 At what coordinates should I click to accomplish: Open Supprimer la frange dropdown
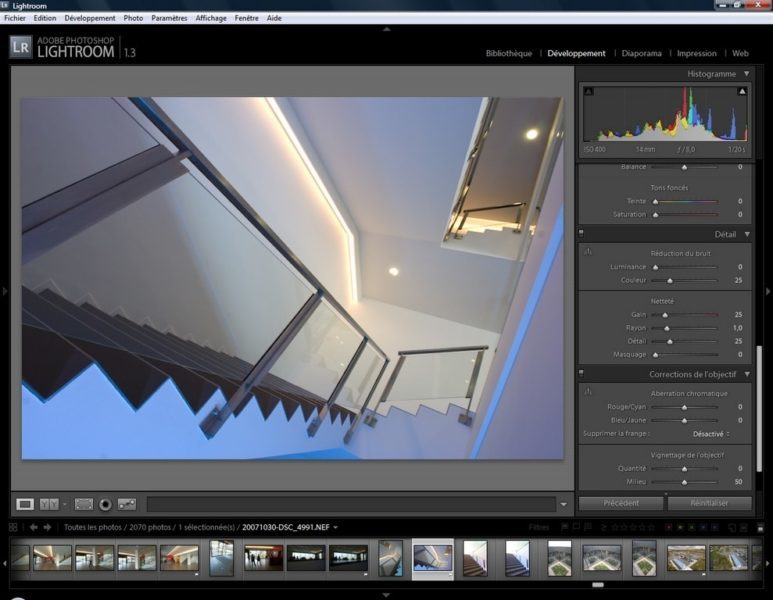710,434
